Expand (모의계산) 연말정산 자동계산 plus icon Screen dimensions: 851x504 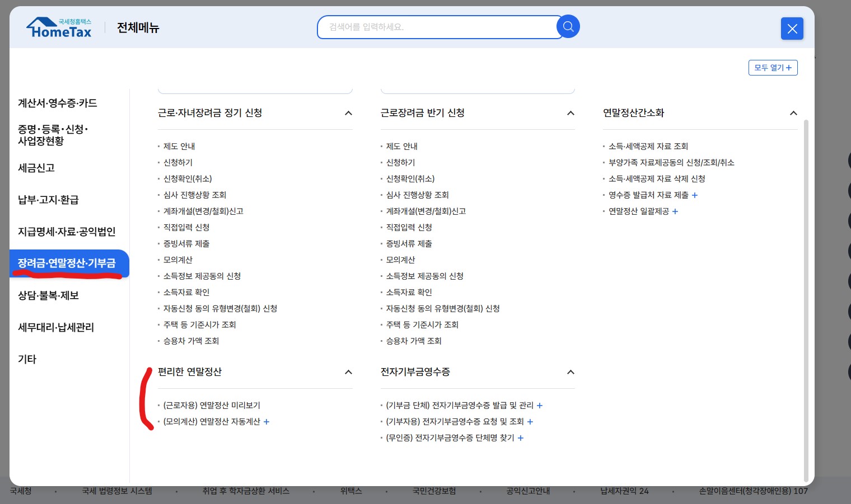point(266,422)
